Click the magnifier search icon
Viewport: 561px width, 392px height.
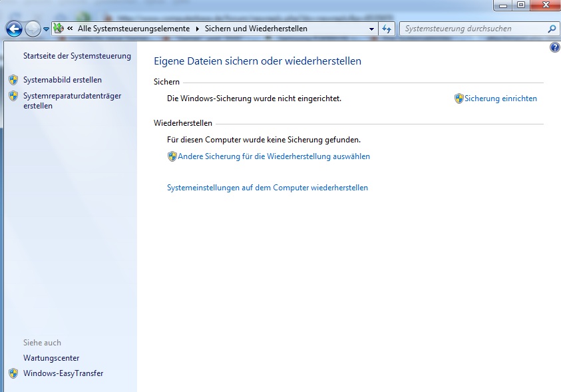(552, 29)
